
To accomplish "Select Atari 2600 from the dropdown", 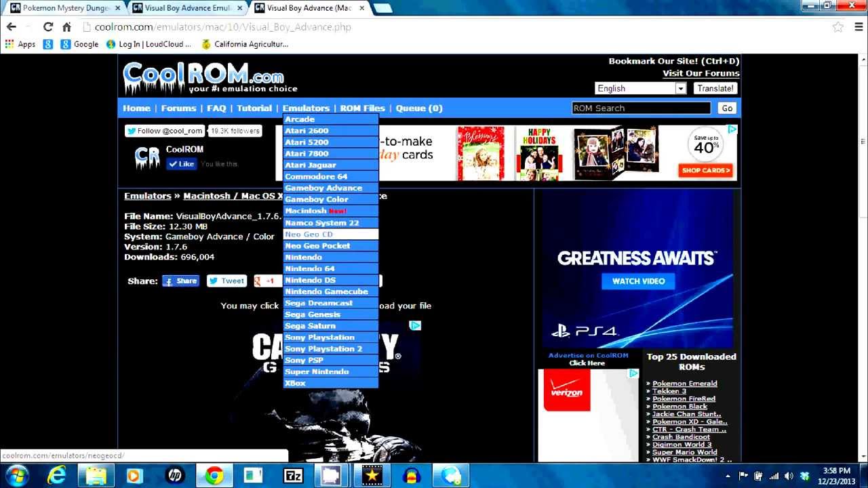I will point(330,131).
